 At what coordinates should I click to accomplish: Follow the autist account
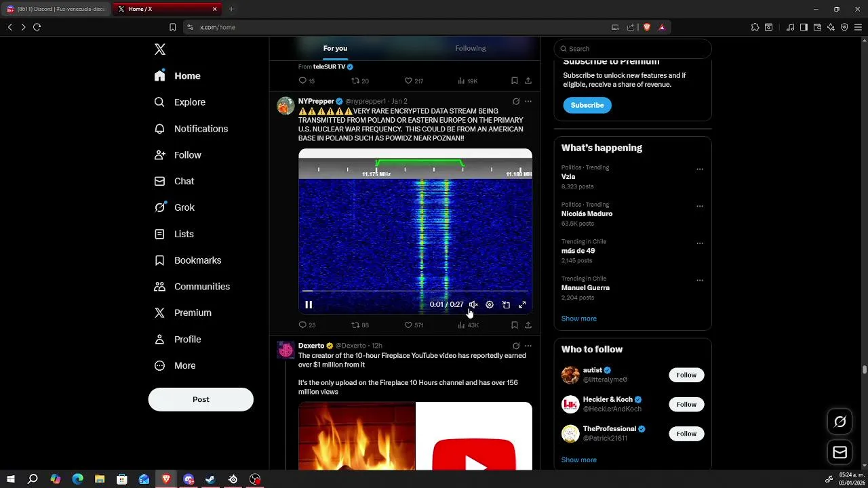point(686,375)
